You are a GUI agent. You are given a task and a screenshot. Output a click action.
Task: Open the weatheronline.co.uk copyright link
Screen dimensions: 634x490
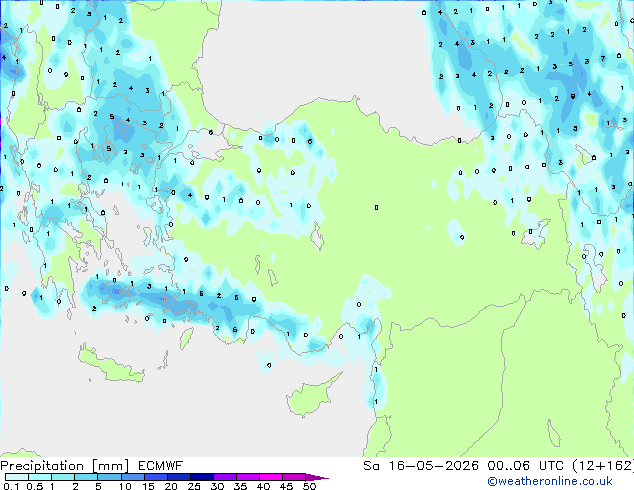pyautogui.click(x=549, y=481)
